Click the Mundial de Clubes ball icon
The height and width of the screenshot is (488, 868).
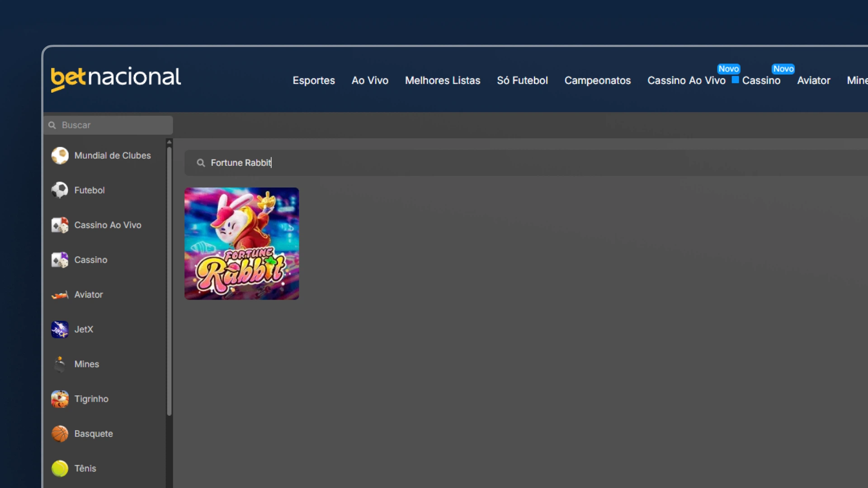point(60,155)
